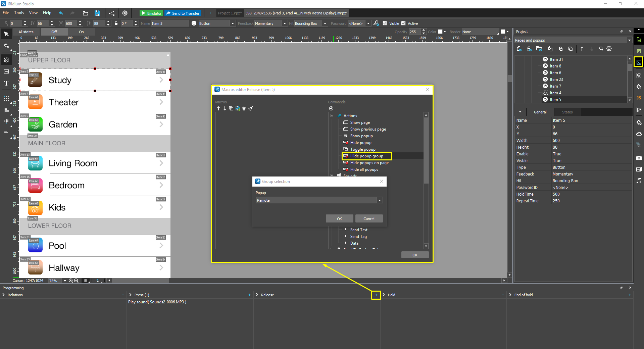Screen dimensions: 644x349
Task: Click the delete macro trash icon
Action: pos(244,108)
